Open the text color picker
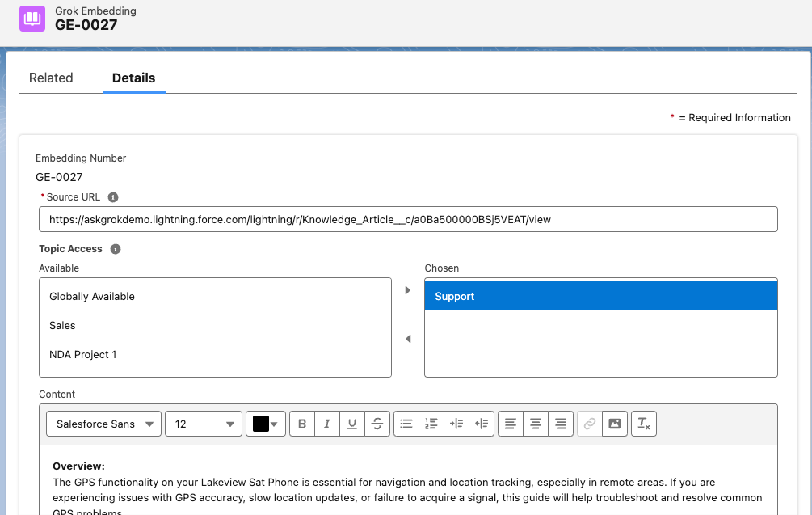The width and height of the screenshot is (812, 515). (266, 424)
